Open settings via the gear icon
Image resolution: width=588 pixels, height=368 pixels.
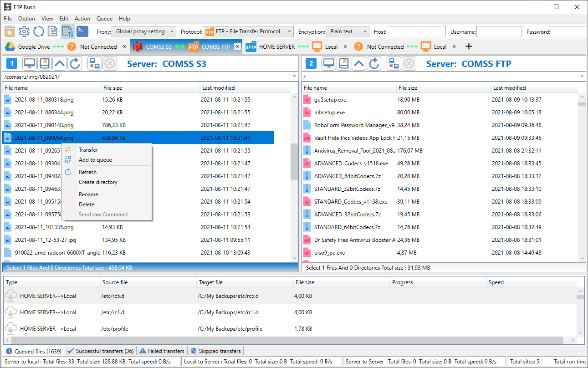click(24, 31)
